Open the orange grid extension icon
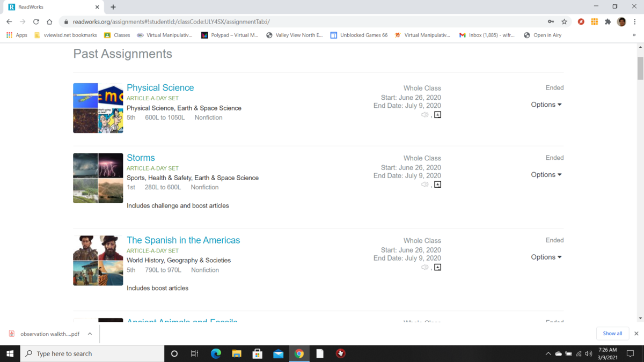This screenshot has width=644, height=362. [x=594, y=22]
